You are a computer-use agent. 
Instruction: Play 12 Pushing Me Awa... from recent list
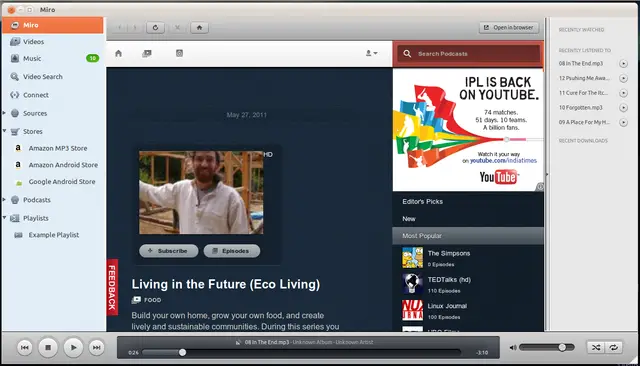[623, 78]
